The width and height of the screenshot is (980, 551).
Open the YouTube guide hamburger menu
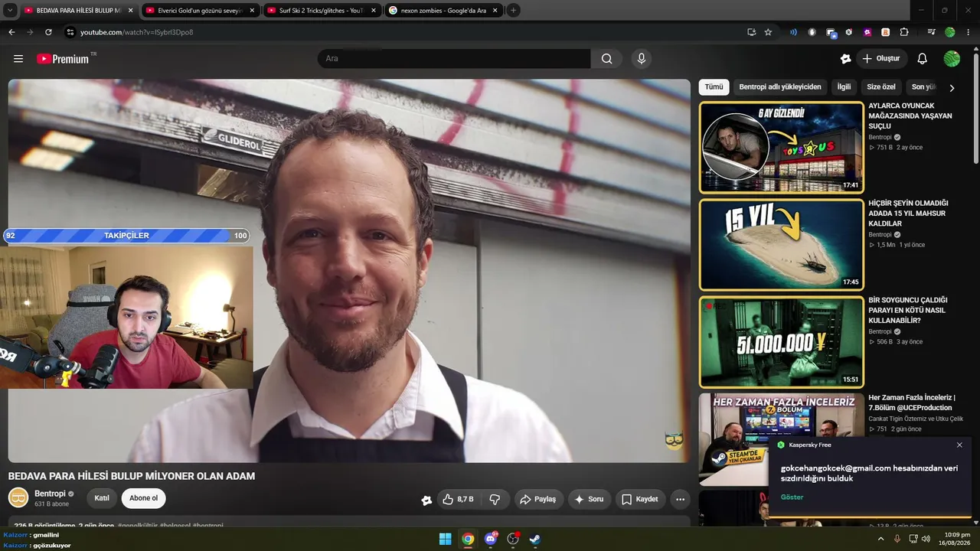[x=18, y=59]
